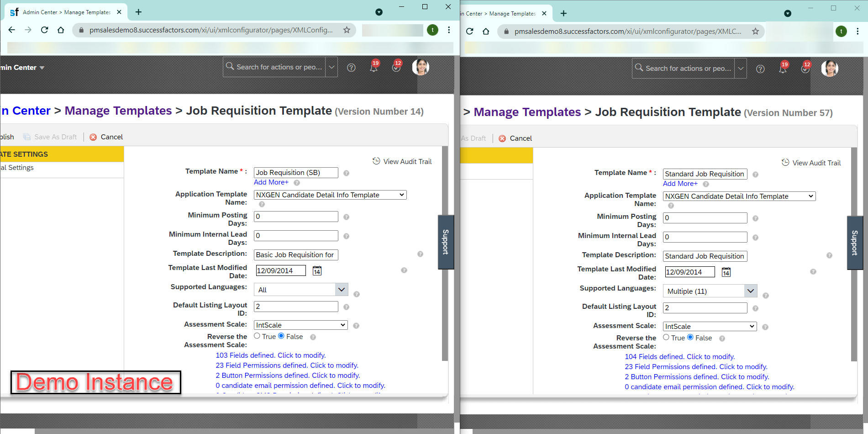Go to home page in right browser

click(x=486, y=32)
